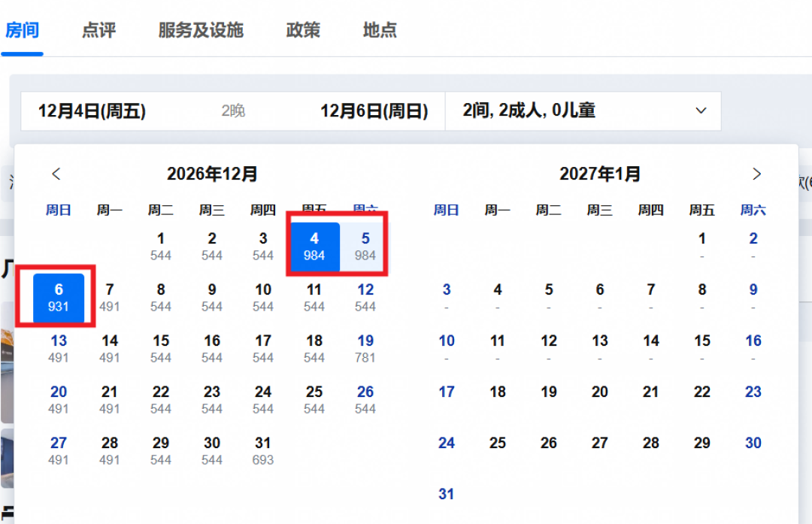
Task: Go to previous month with left arrow
Action: pyautogui.click(x=56, y=174)
